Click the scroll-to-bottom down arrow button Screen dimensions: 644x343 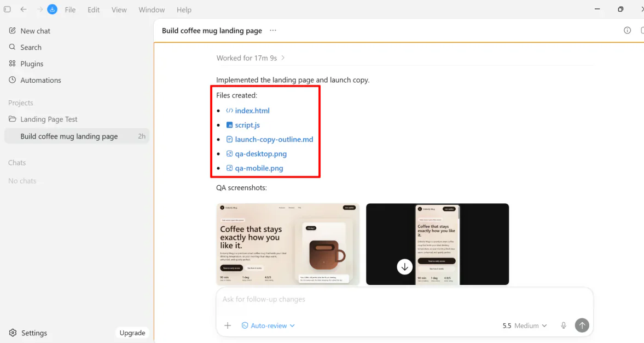click(404, 267)
